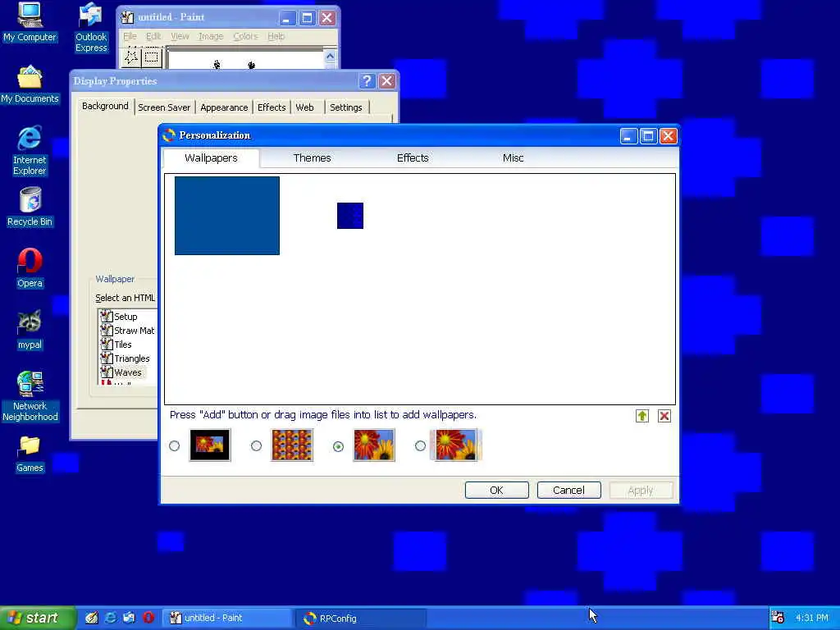Click the tiled flowers preview thumbnail
The height and width of the screenshot is (630, 840).
click(292, 445)
